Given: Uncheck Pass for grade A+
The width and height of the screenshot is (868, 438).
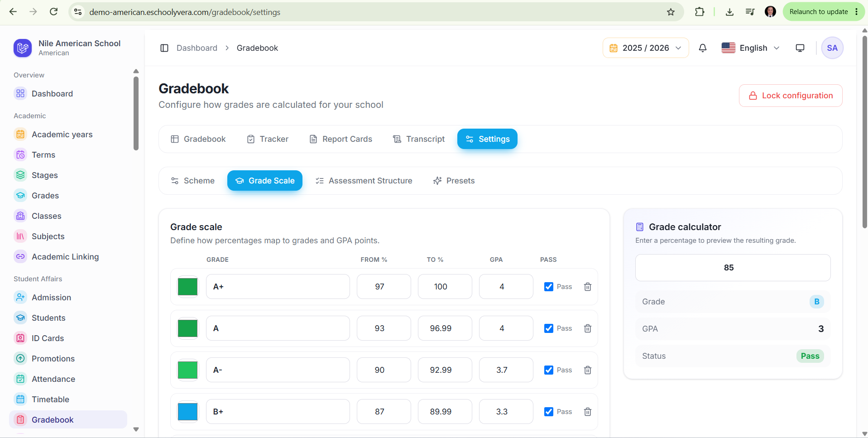Looking at the screenshot, I should [549, 287].
